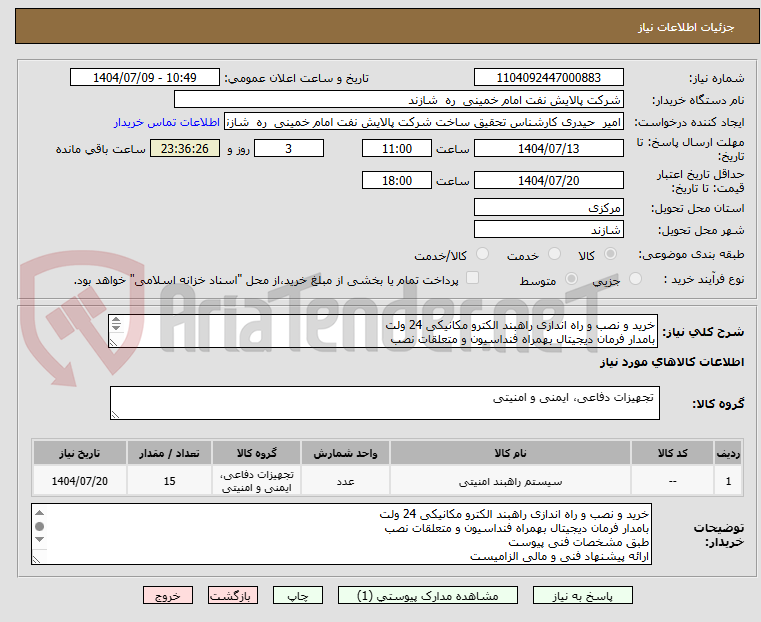Open مشاهده مدارک پیوستی (1) button
Viewport: 761px width, 622px height.
tap(428, 595)
